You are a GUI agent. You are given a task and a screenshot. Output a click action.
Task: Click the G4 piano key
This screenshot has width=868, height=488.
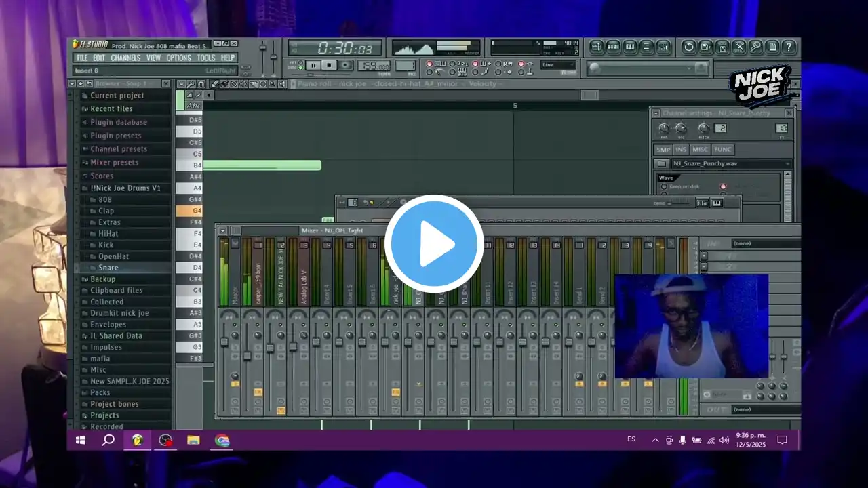coord(189,211)
